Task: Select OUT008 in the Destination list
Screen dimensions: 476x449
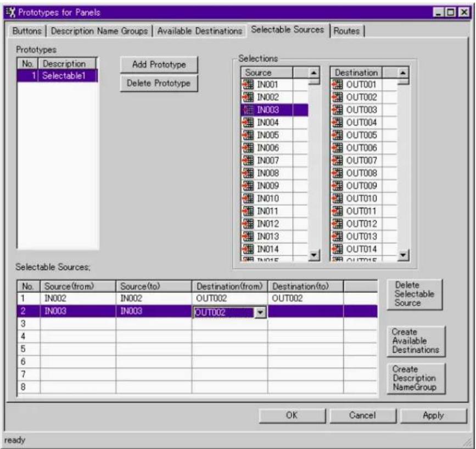Action: (364, 173)
